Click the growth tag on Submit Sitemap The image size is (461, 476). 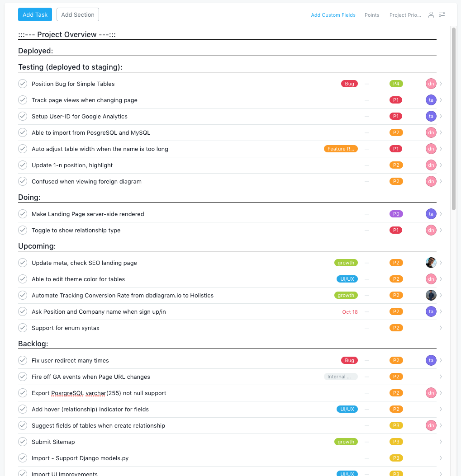[346, 442]
